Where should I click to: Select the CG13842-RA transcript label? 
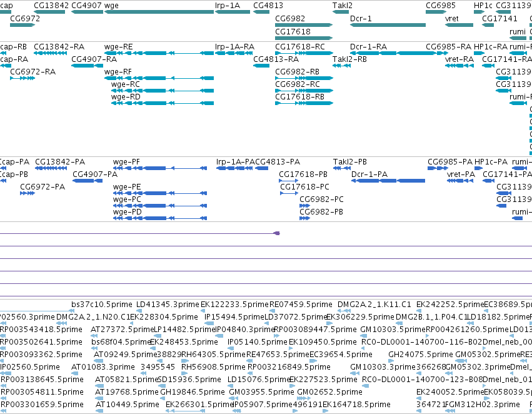pyautogui.click(x=59, y=47)
